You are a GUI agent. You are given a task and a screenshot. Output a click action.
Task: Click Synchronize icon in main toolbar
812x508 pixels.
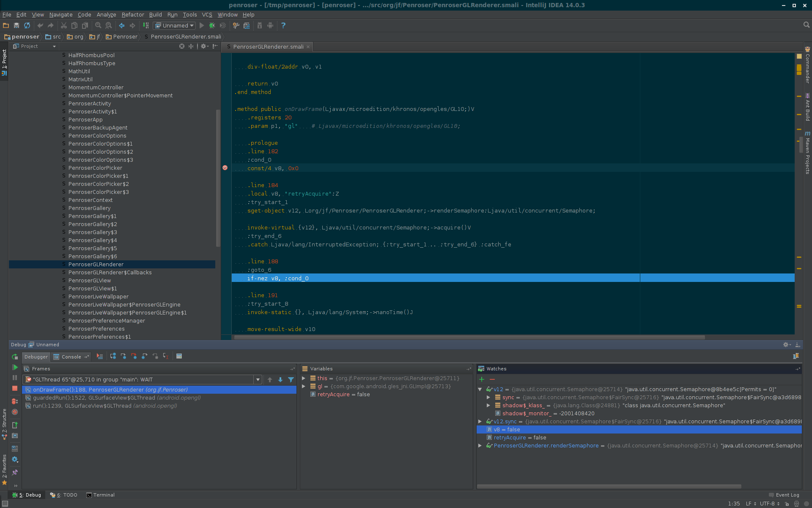coord(27,26)
